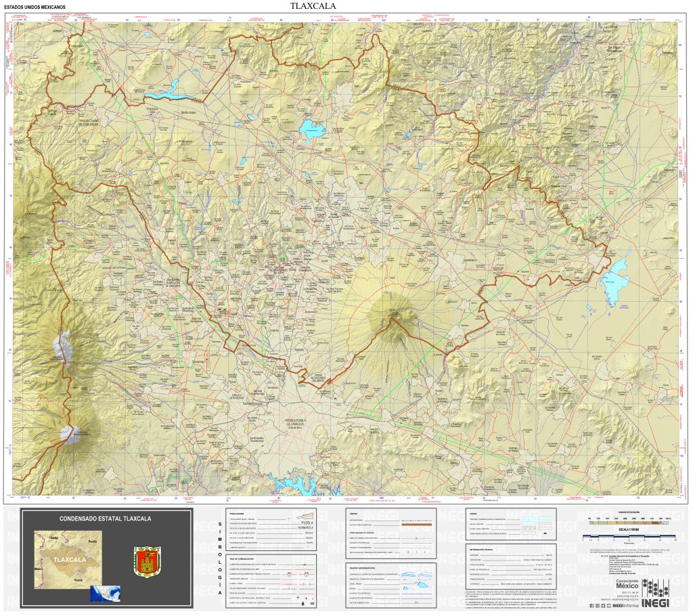Toggle the LÍMITES legend panel visibility
Image resolution: width=693 pixels, height=616 pixels.
coord(352,512)
